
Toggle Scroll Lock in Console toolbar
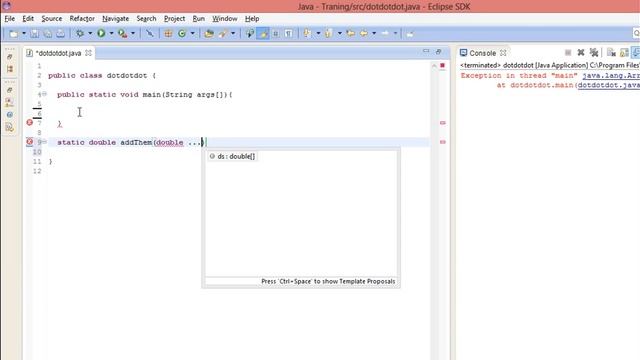click(x=624, y=53)
